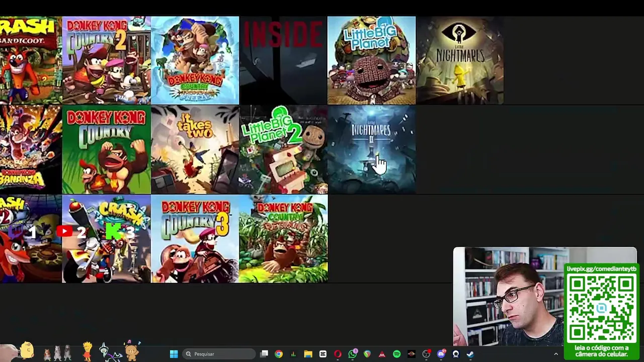The width and height of the screenshot is (644, 362).
Task: Open the bar-chart app icon in taskbar
Action: coord(293,354)
